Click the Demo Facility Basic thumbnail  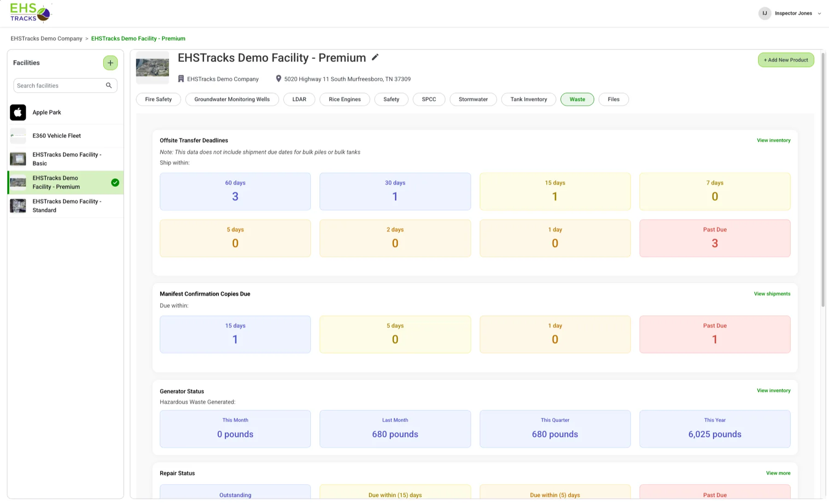pos(18,159)
